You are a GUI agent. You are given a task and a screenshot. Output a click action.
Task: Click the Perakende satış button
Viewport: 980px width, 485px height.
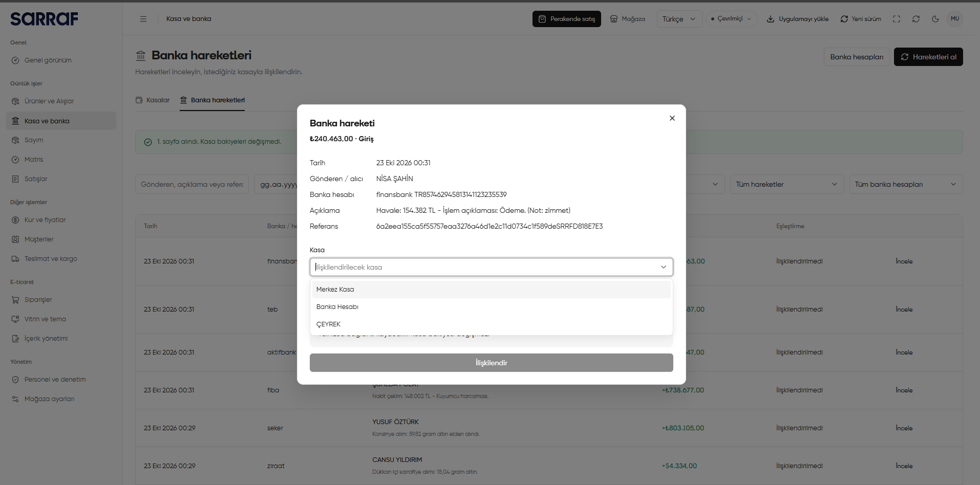click(567, 19)
